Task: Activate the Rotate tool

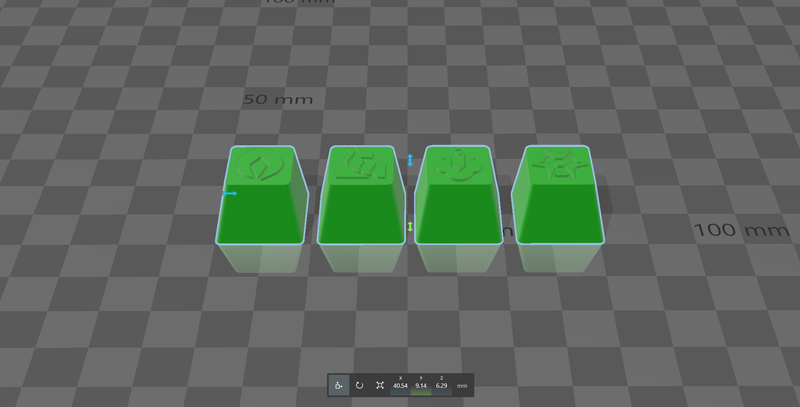Action: [x=359, y=385]
